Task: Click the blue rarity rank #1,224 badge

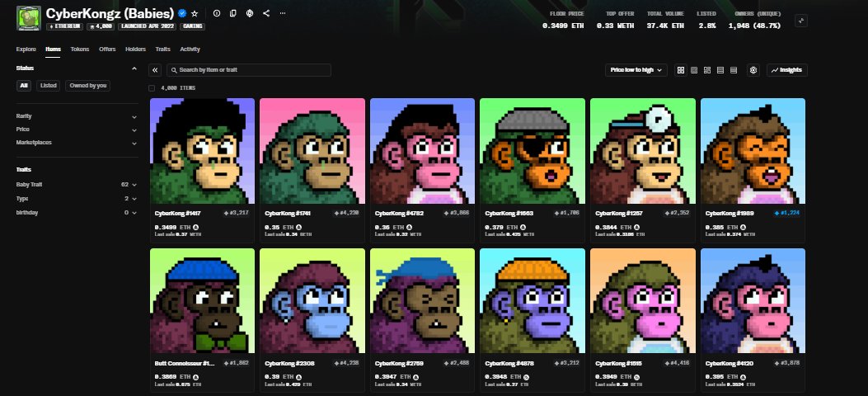Action: (787, 213)
